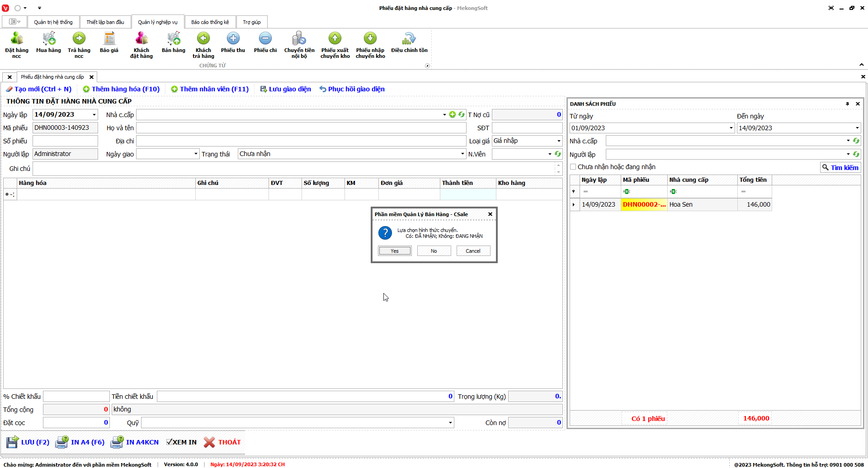Toggle Chưa nhận hoặc đang nhận checkbox

coord(573,167)
